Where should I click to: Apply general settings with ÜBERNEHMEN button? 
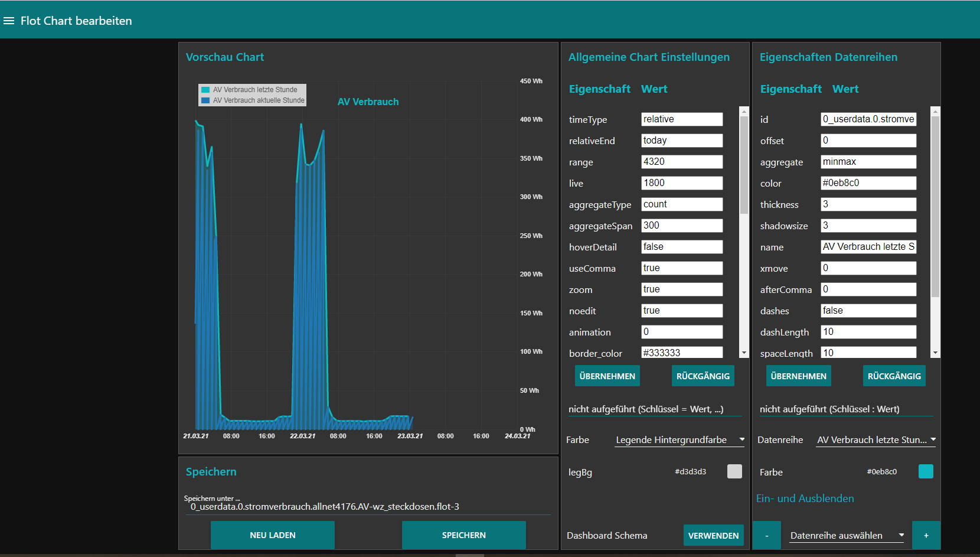(x=607, y=376)
